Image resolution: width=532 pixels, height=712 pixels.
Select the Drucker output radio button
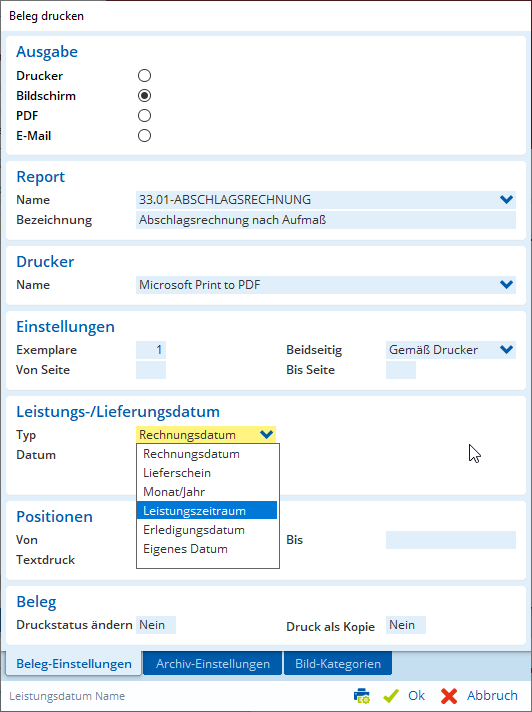144,75
